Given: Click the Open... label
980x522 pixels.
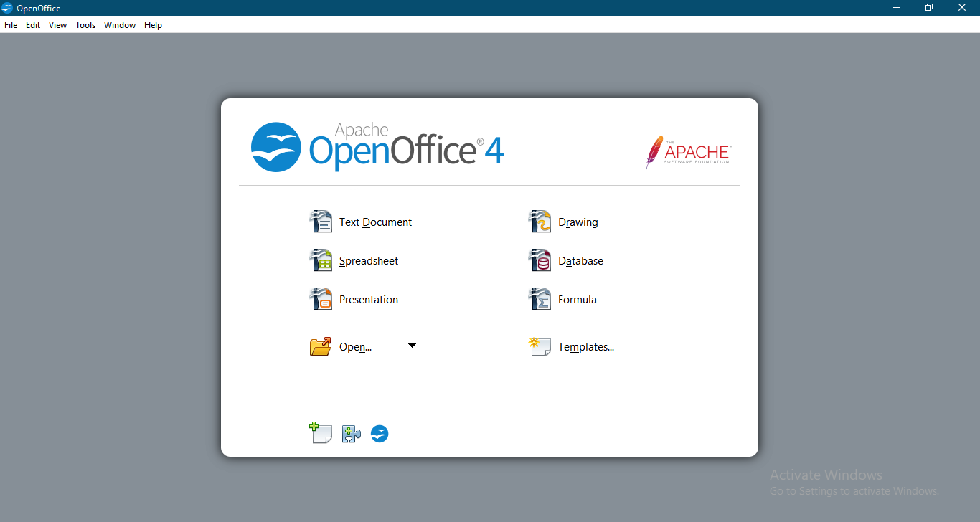Looking at the screenshot, I should point(355,347).
